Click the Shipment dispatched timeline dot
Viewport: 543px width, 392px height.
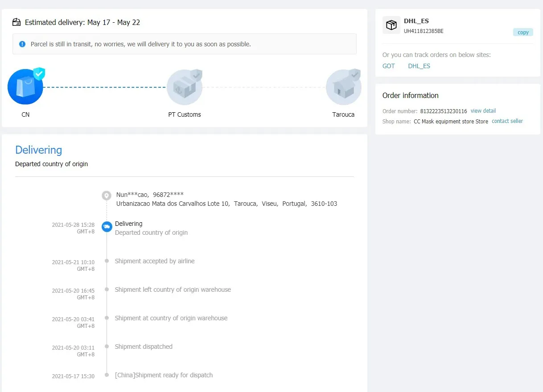(x=107, y=347)
